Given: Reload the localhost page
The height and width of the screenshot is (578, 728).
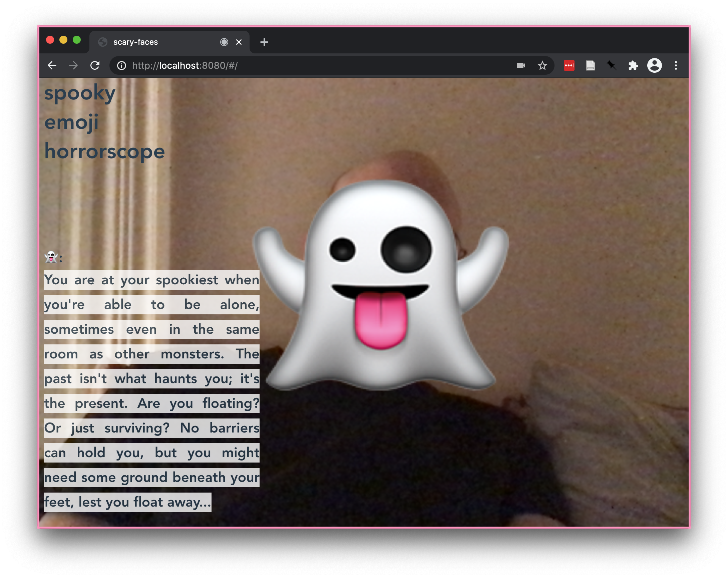Looking at the screenshot, I should [x=95, y=65].
